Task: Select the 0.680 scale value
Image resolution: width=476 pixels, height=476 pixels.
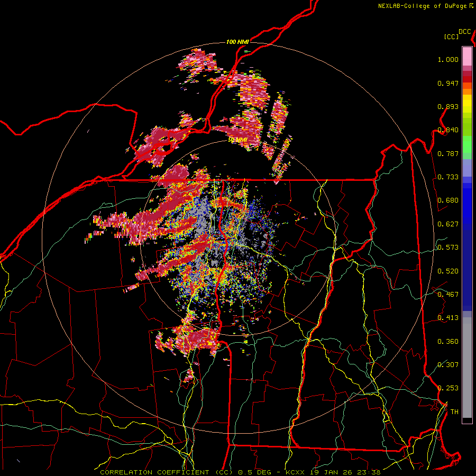Action: 448,200
